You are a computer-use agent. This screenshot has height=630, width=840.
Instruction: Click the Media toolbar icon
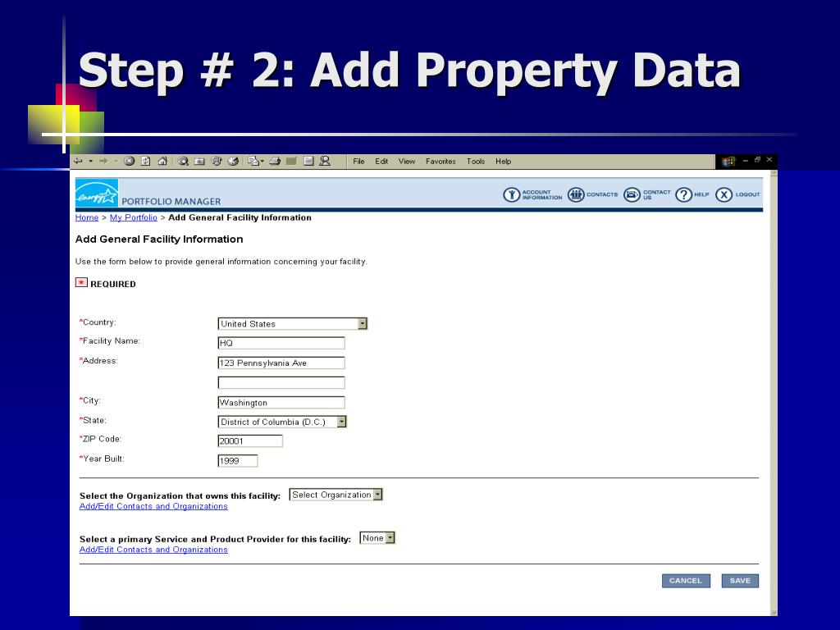click(217, 161)
